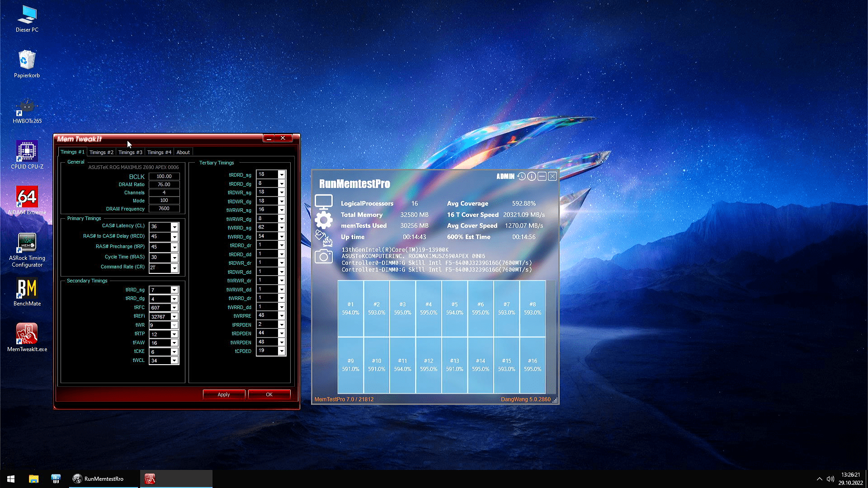Click the monitor icon in RunMemtestPro
The image size is (868, 488).
(324, 202)
